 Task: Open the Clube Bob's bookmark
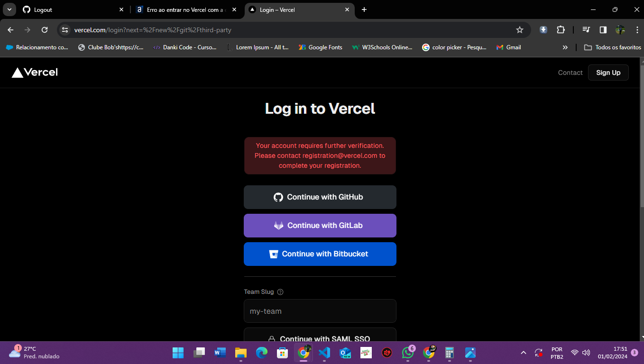click(x=110, y=47)
